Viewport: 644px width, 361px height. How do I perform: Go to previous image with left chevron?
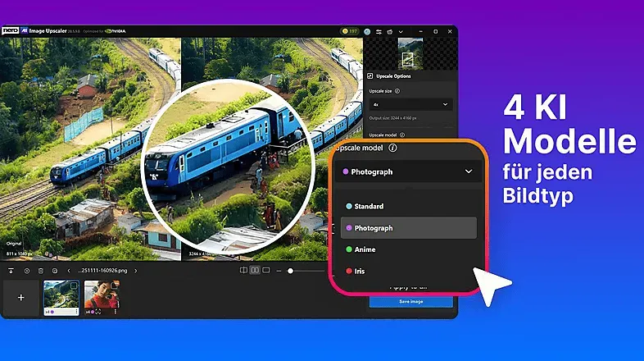click(x=69, y=271)
